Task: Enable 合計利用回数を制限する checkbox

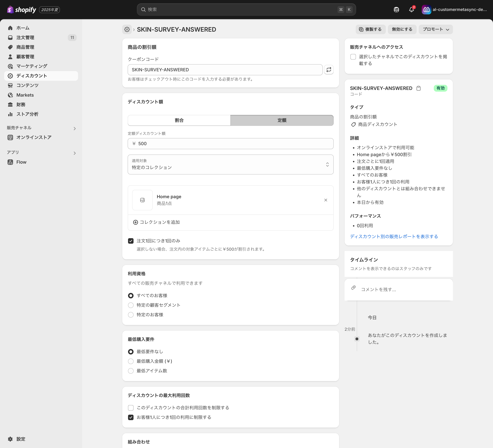Action: click(x=131, y=408)
